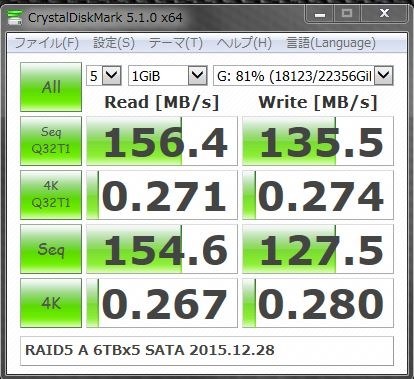Viewport: 414px width, 379px height.
Task: Click the comment field reading RAID5 A 6TBx5 SATA
Action: point(207,351)
